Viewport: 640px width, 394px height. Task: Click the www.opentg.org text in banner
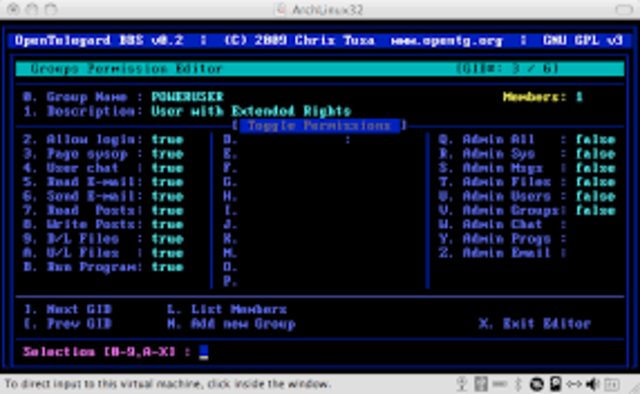point(447,40)
